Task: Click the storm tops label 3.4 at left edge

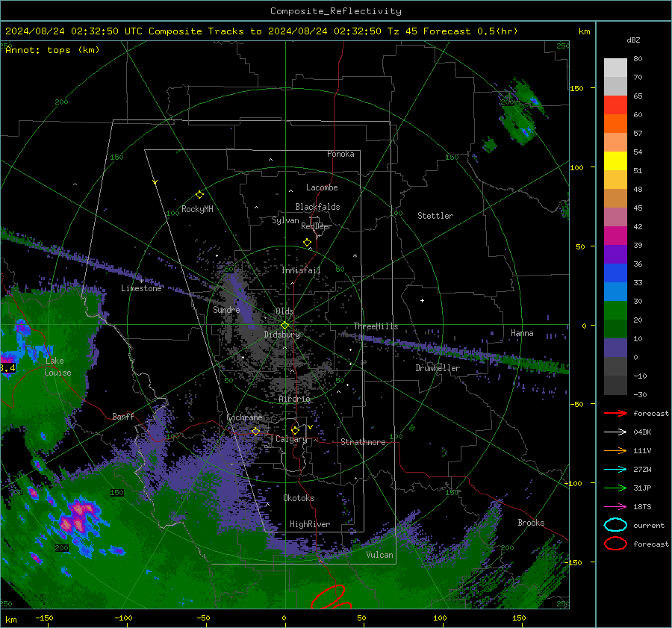Action: pos(7,368)
